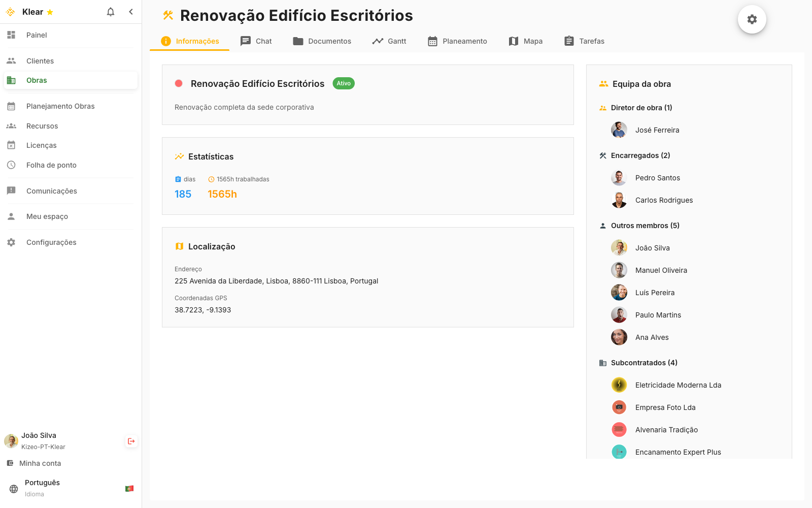Open Minha conta link
Viewport: 812px width, 508px height.
(x=40, y=463)
